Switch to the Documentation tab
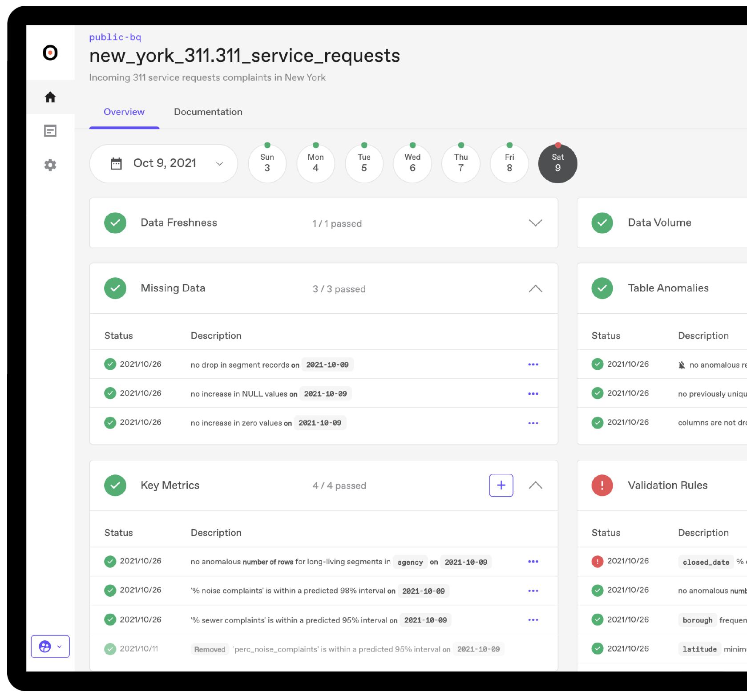747x700 pixels. coord(208,112)
